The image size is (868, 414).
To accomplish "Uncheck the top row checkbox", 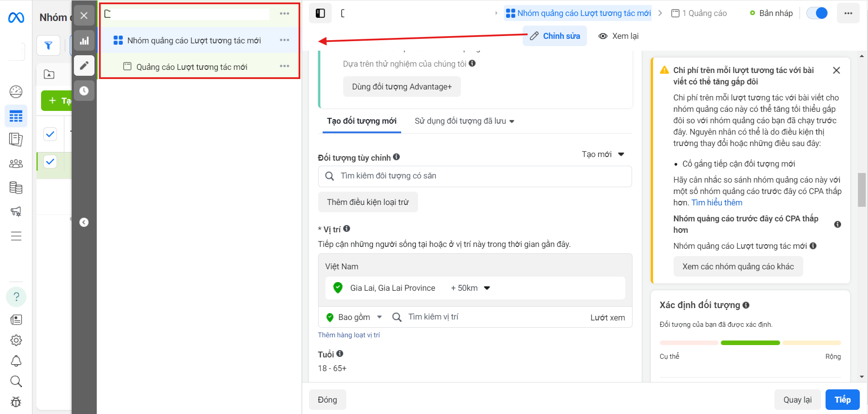I will pos(50,134).
